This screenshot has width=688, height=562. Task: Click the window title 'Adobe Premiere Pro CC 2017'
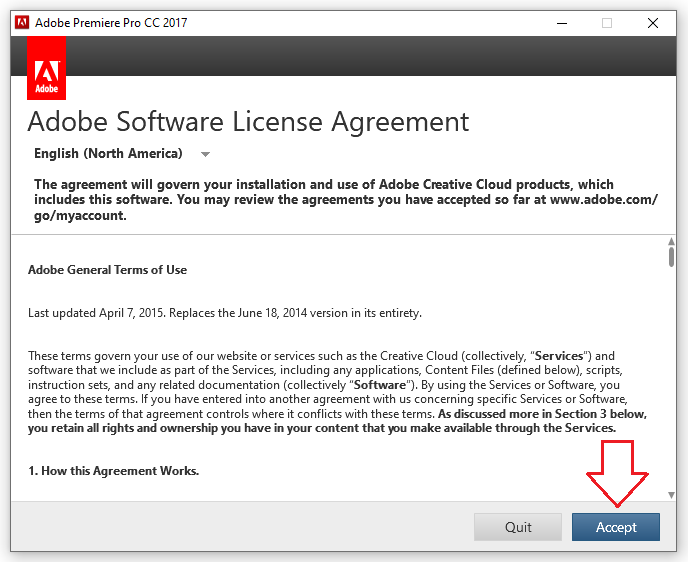pyautogui.click(x=111, y=23)
